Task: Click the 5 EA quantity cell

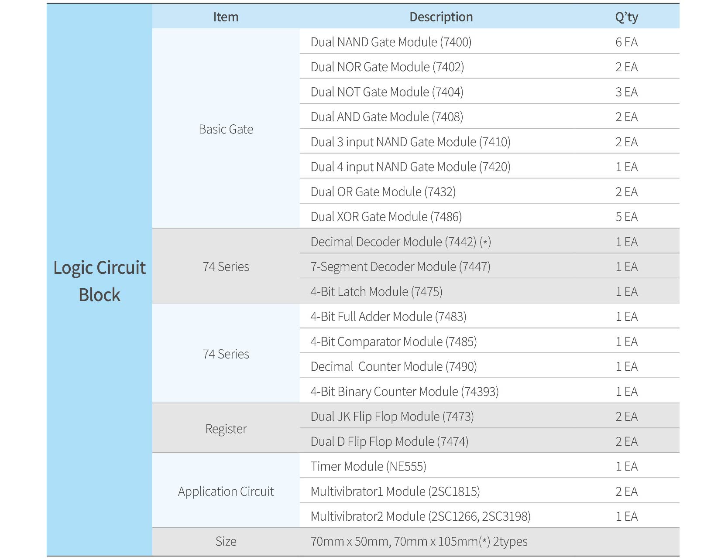Action: point(626,217)
